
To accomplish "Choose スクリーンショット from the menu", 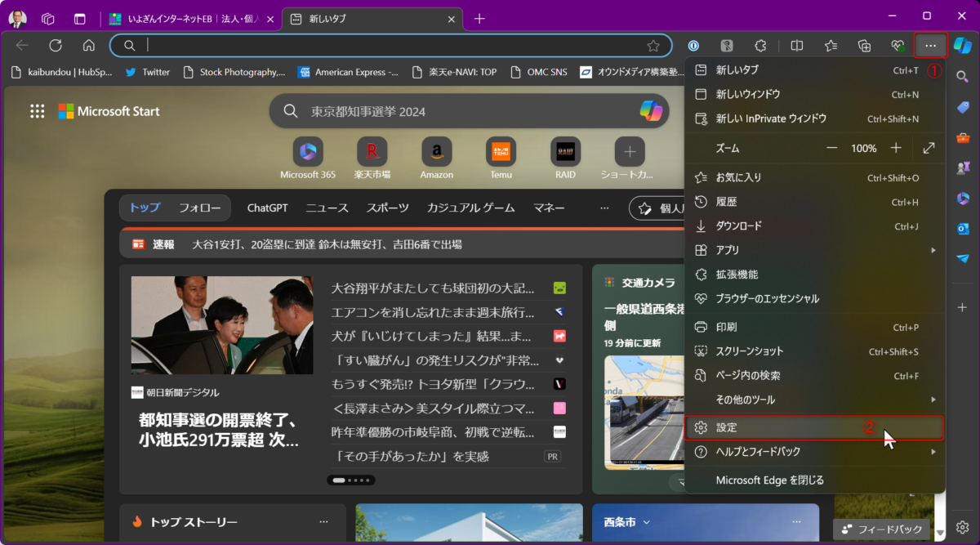I will pos(815,351).
